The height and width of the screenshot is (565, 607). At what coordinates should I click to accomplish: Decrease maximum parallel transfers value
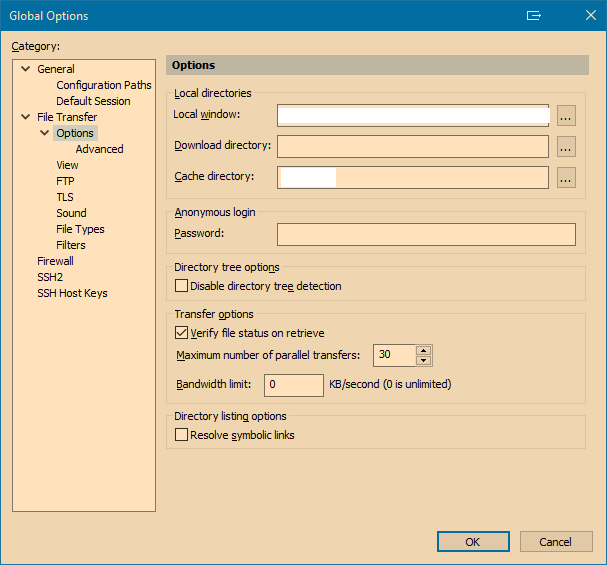tap(424, 361)
